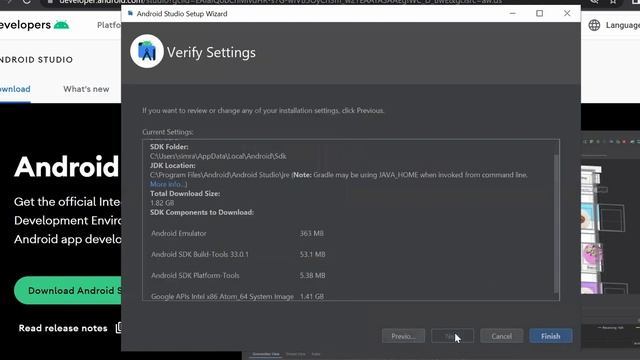640x360 pixels.
Task: Click the Android Studio logo in wizard header
Action: click(147, 51)
